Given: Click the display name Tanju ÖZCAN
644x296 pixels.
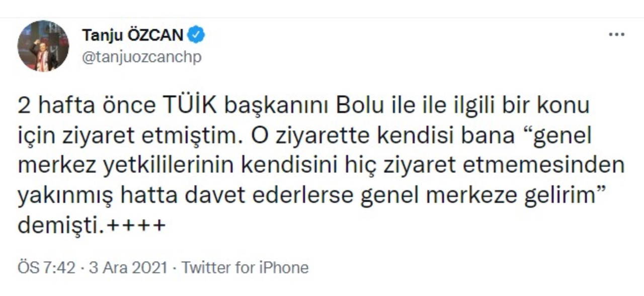Looking at the screenshot, I should (x=132, y=36).
